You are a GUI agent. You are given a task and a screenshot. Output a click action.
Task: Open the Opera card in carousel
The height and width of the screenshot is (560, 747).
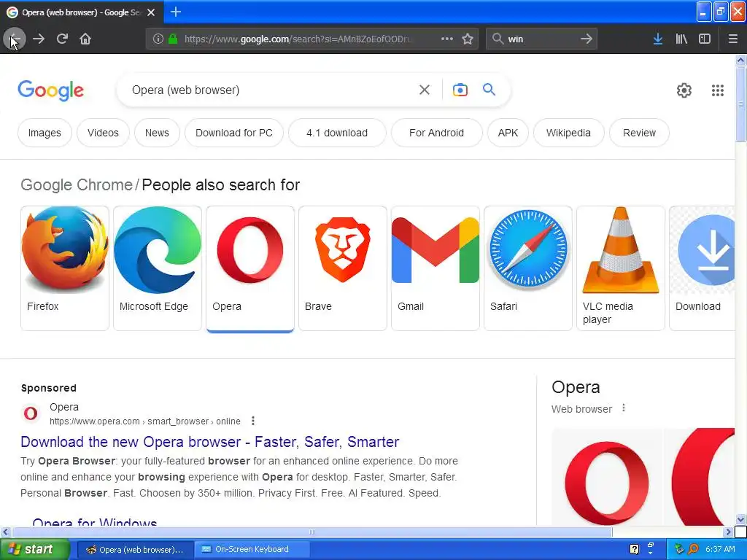[250, 268]
